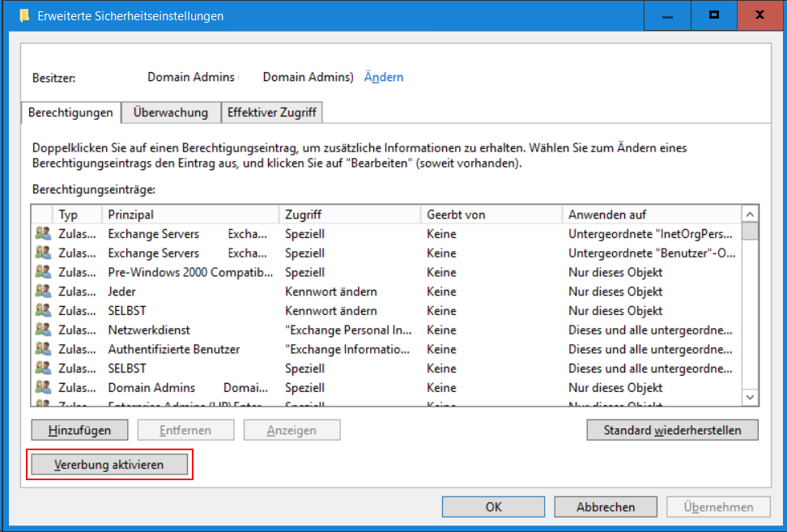
Task: Open the Effektiver Zugriff tab
Action: tap(272, 113)
